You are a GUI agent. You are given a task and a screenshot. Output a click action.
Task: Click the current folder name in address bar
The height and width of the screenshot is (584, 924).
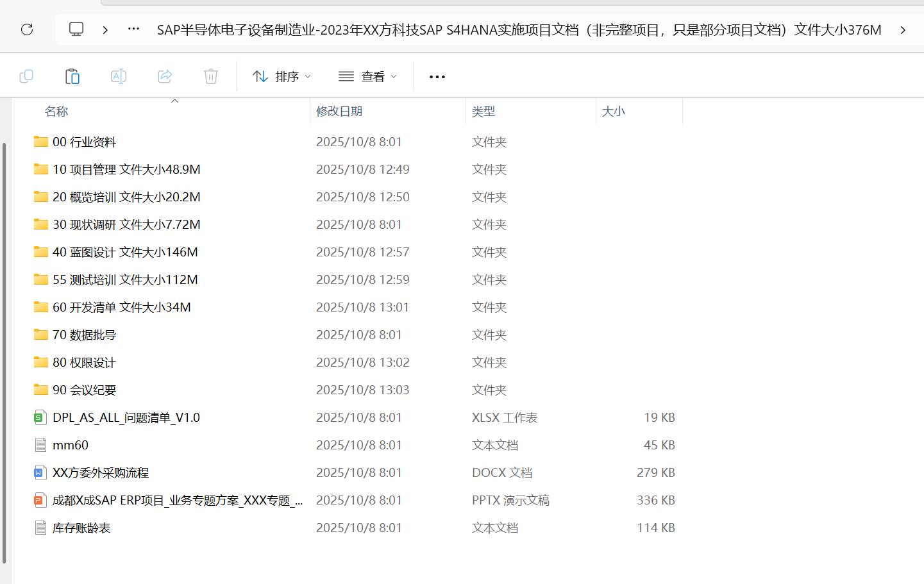point(519,30)
